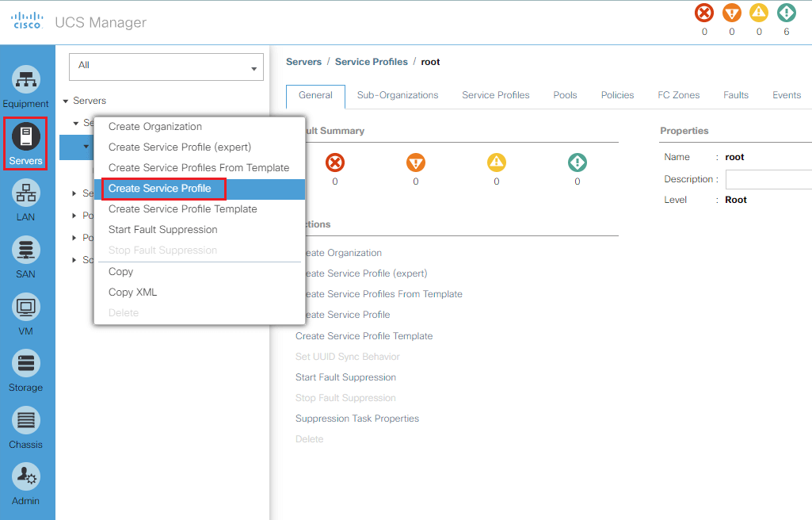Click the UCS Manager title text
This screenshot has width=812, height=520.
pos(101,22)
